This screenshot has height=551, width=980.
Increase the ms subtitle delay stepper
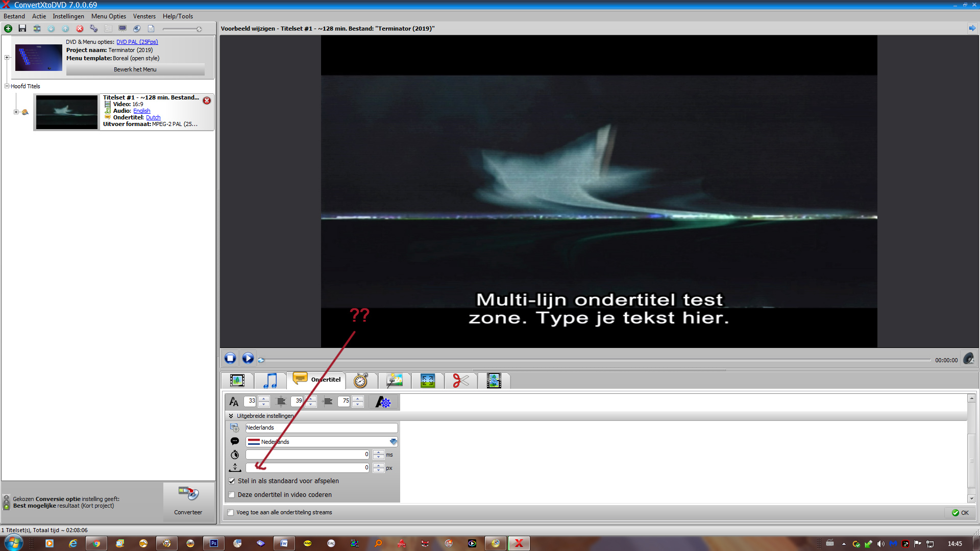point(378,452)
